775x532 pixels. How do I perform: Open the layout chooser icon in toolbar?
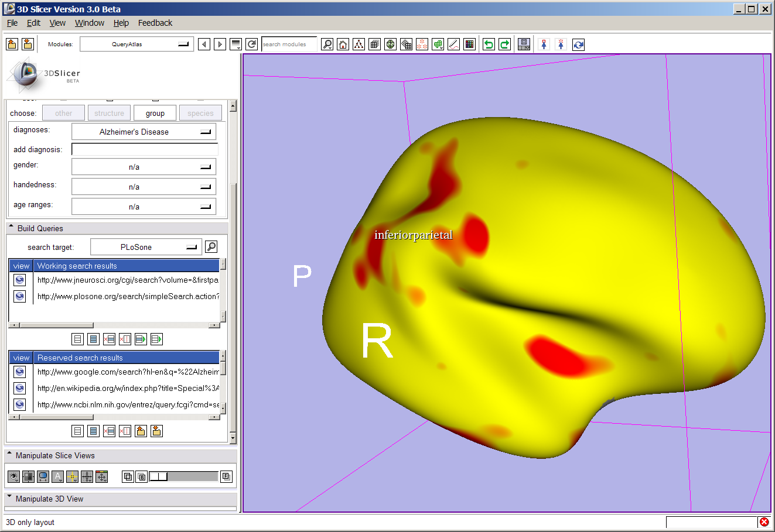coord(524,44)
